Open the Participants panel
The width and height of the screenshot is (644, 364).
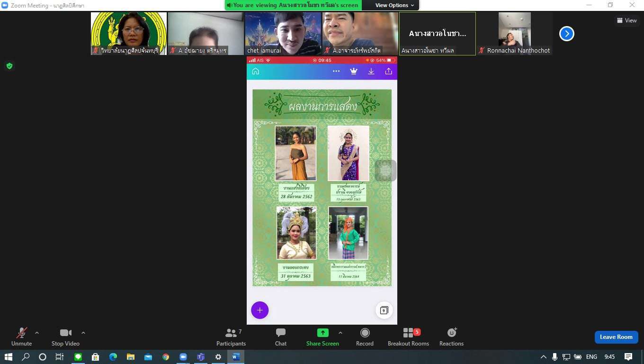tap(231, 337)
